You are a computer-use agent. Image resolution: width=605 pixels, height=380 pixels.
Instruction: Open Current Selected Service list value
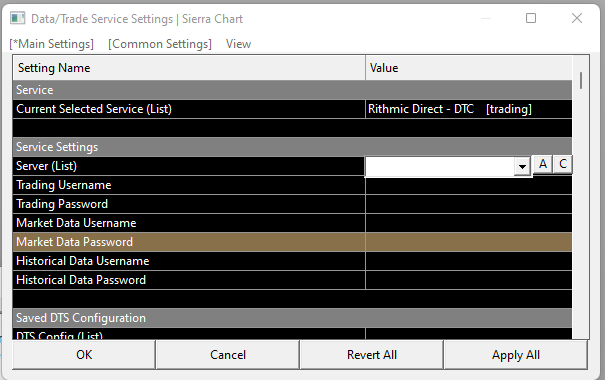(x=468, y=109)
